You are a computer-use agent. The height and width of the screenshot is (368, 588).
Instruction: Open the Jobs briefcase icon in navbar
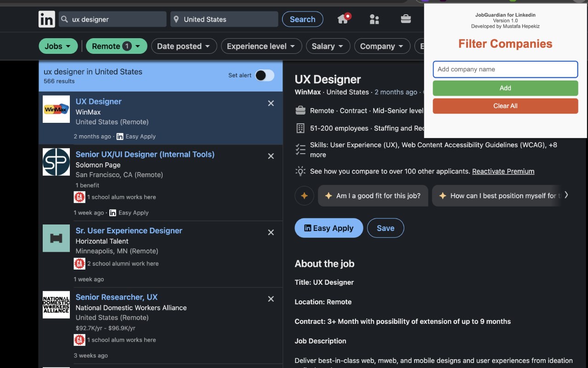[406, 19]
